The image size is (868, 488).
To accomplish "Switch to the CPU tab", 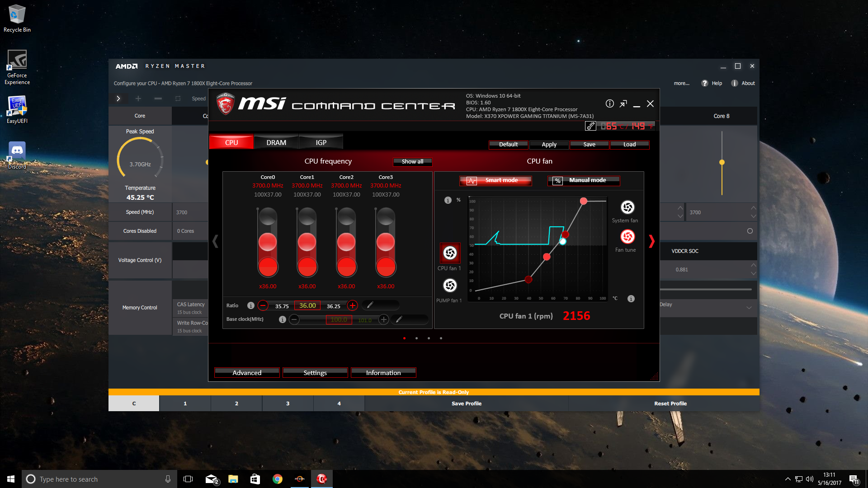I will [231, 142].
